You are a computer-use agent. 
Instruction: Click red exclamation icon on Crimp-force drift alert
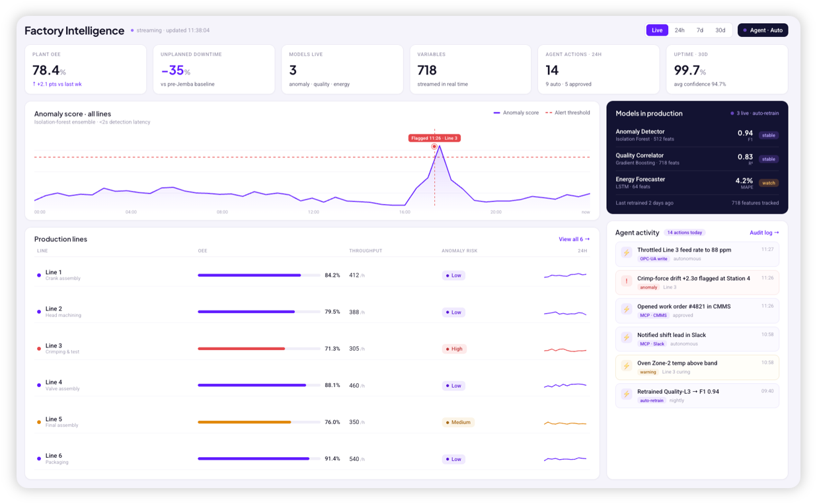(x=626, y=281)
